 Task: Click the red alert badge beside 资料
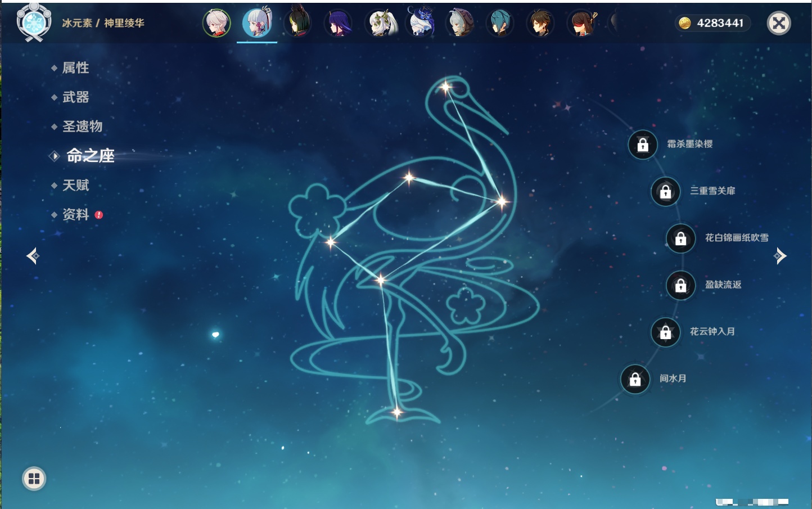99,215
